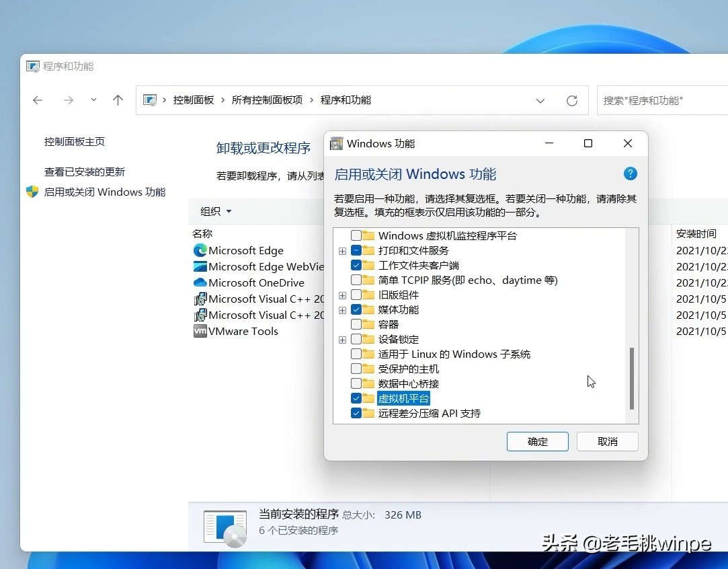Click the Back arrow in Programs window
The width and height of the screenshot is (728, 569).
pos(38,100)
